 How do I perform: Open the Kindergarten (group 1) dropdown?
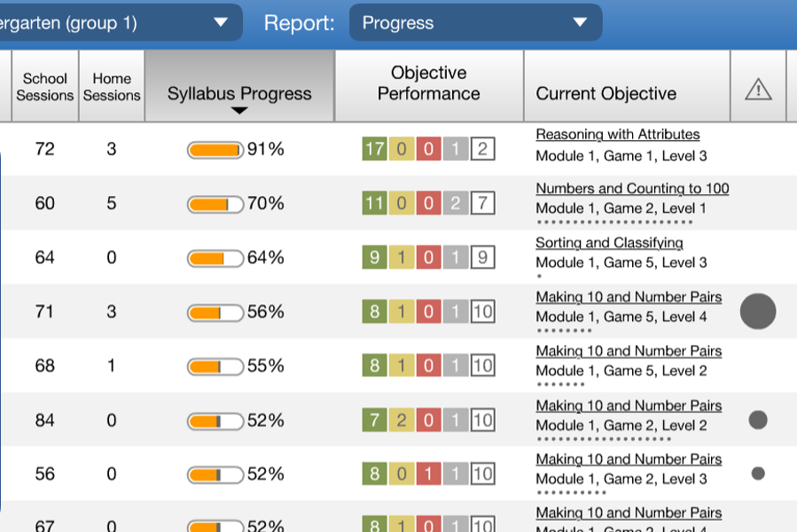120,22
